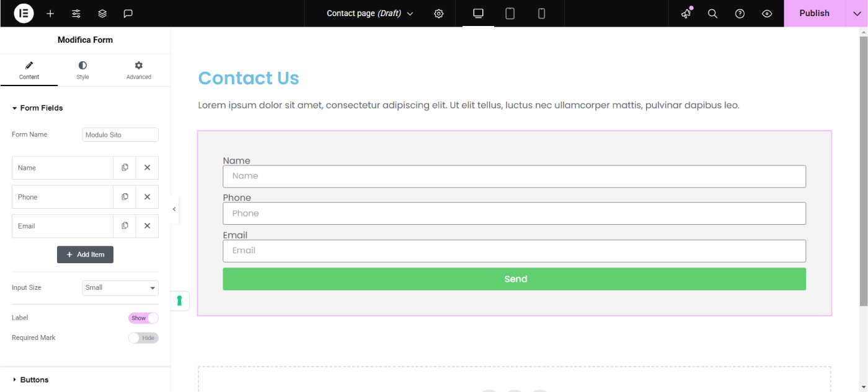Duplicate the Phone form field
Image resolution: width=868 pixels, height=392 pixels.
click(125, 197)
